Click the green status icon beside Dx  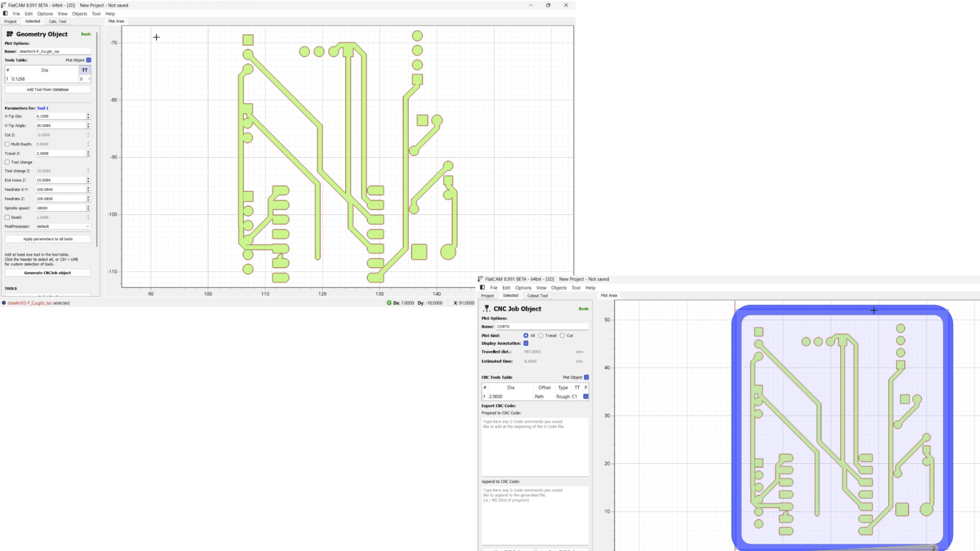(x=389, y=303)
